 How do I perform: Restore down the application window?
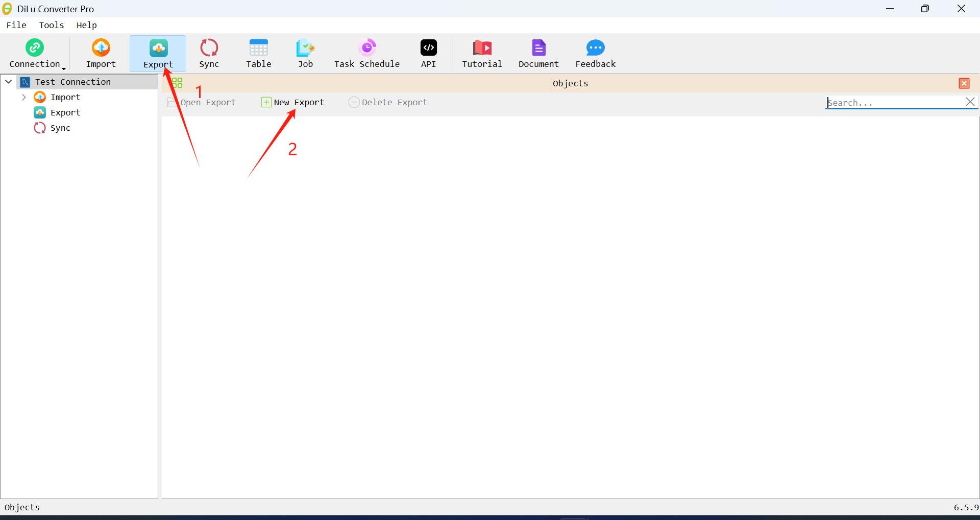click(x=925, y=9)
